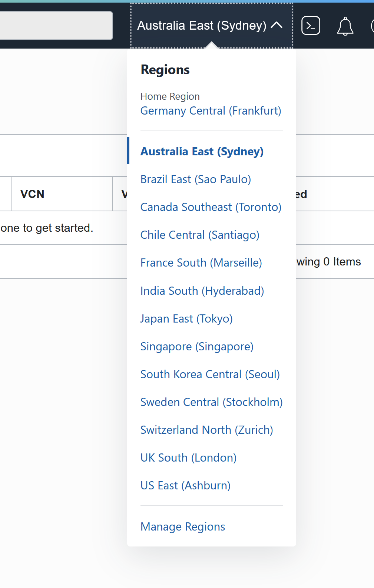Viewport: 374px width, 588px height.
Task: Collapse the Australia East (Sydney) region dropdown
Action: 211,26
